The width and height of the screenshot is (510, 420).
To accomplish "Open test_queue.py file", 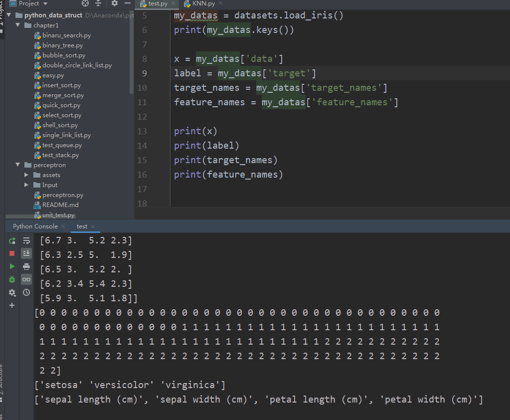I will point(62,145).
